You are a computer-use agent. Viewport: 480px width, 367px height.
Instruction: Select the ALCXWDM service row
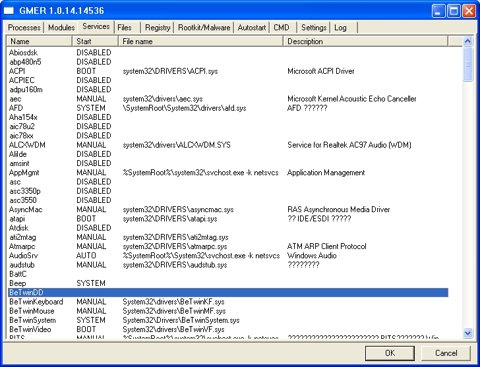click(x=228, y=145)
